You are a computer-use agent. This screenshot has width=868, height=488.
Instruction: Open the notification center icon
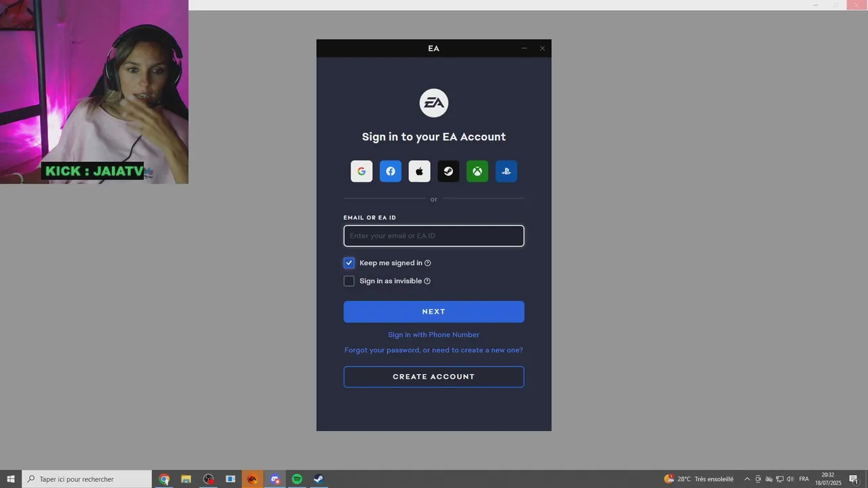pyautogui.click(x=854, y=479)
